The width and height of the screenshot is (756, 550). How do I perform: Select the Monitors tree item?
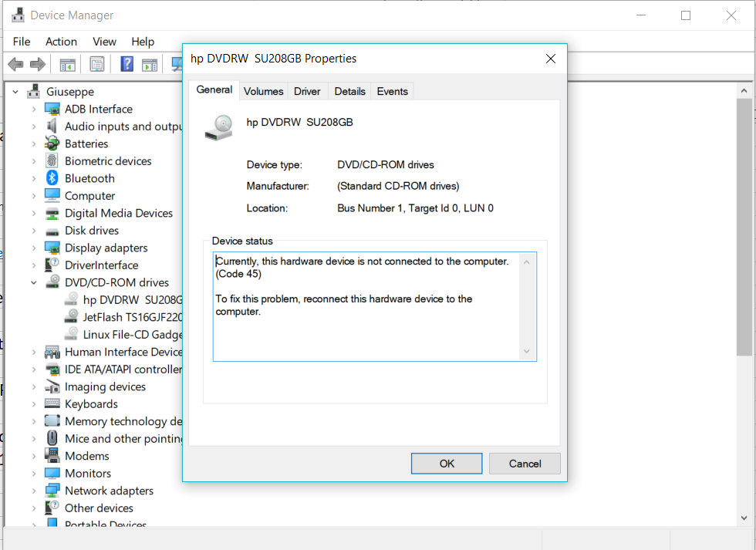coord(88,474)
